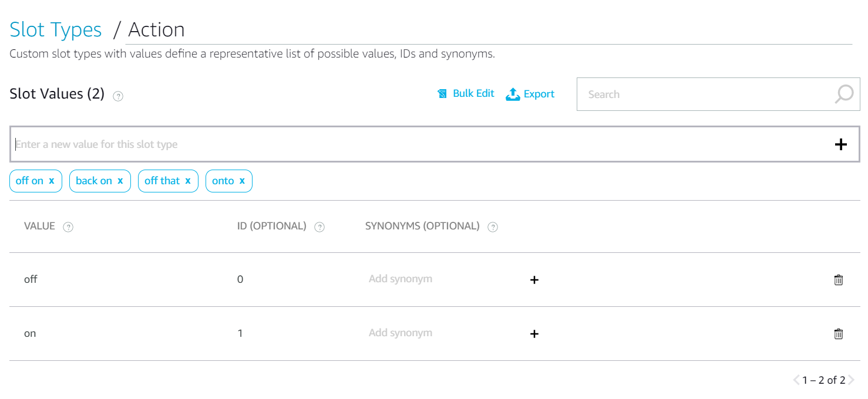Add the "onto" suggested value
Image resolution: width=868 pixels, height=399 pixels.
click(x=223, y=181)
